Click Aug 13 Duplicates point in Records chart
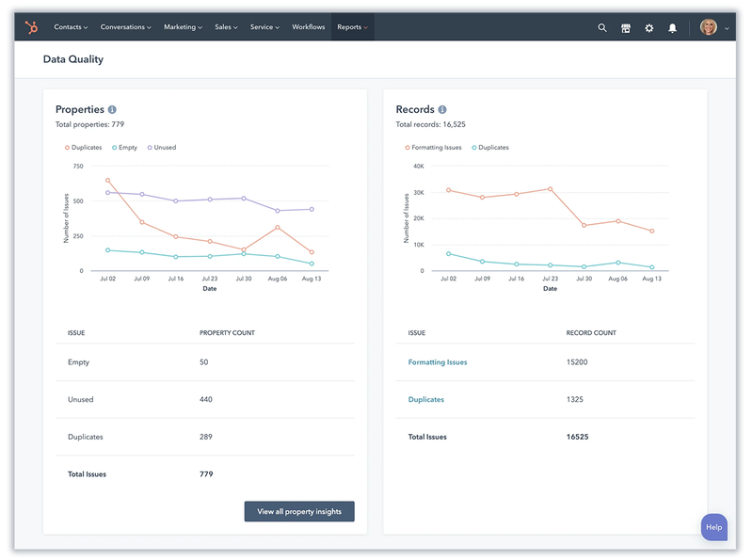Viewport: 753px width, 560px height. (651, 267)
